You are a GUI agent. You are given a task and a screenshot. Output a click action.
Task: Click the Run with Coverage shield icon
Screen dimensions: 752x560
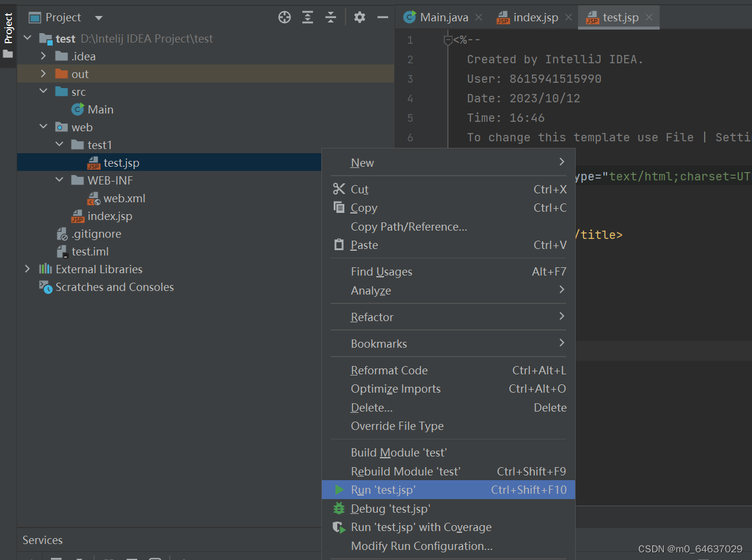pyautogui.click(x=339, y=527)
